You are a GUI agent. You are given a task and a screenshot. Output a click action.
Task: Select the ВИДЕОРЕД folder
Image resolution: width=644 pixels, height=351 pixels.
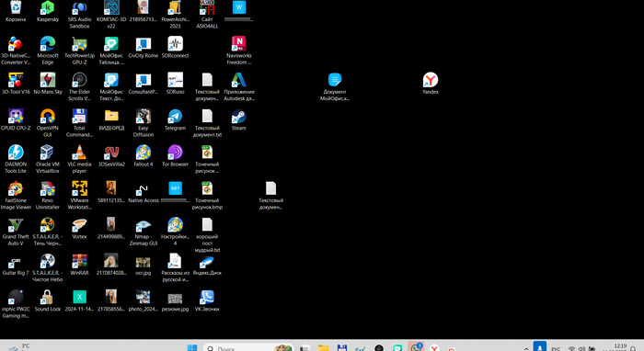(x=111, y=120)
